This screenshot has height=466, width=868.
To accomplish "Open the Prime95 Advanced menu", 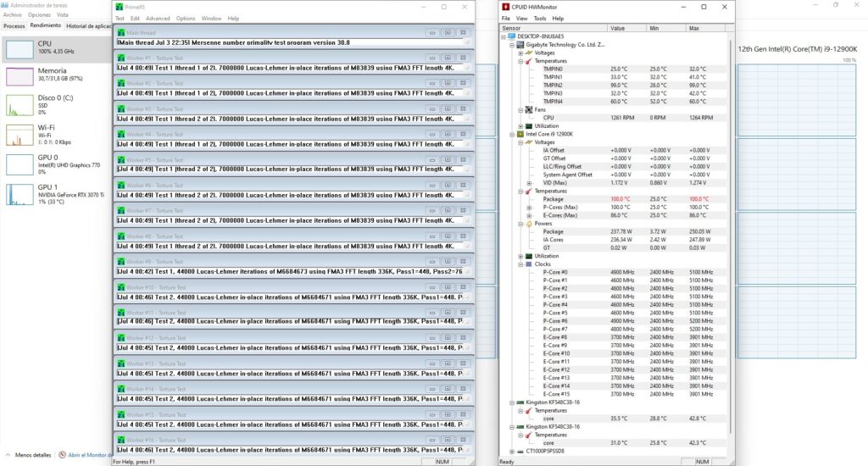I will click(158, 18).
